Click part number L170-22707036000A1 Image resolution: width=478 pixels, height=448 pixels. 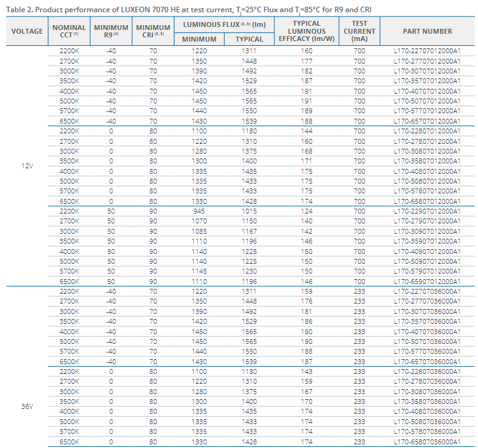coord(427,291)
